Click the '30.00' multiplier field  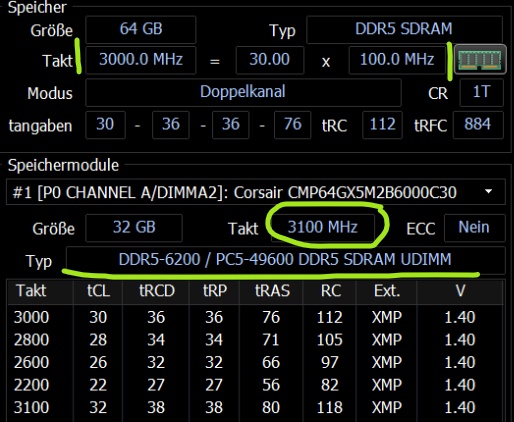[x=270, y=60]
